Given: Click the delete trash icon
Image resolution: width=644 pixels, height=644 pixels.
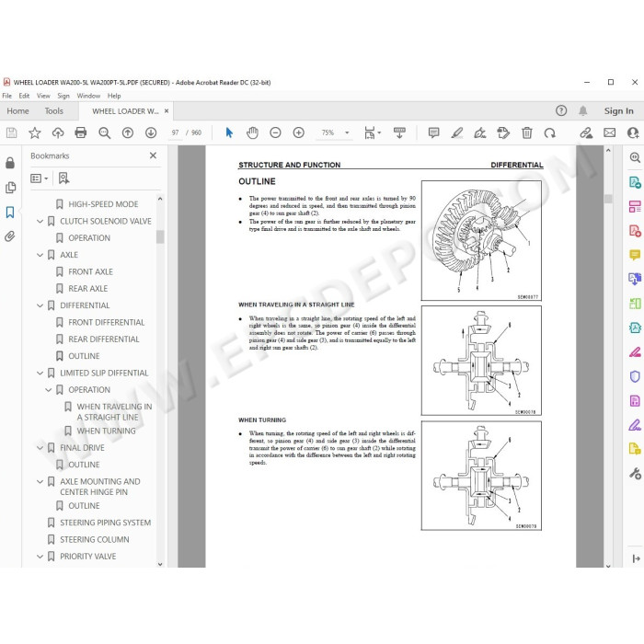Looking at the screenshot, I should click(x=526, y=132).
